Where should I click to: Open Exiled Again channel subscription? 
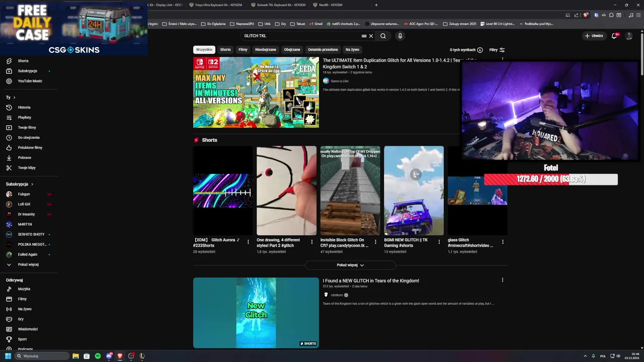pos(28,254)
